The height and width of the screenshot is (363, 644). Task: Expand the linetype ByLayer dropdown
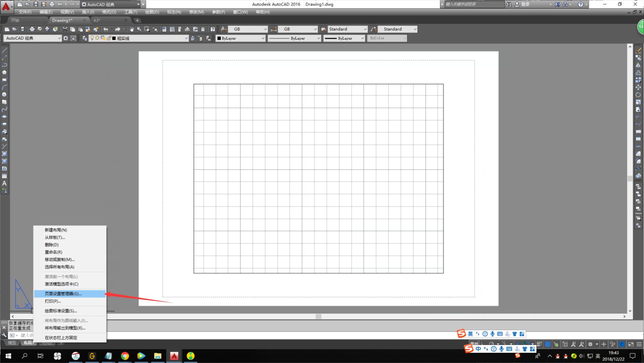tap(294, 38)
